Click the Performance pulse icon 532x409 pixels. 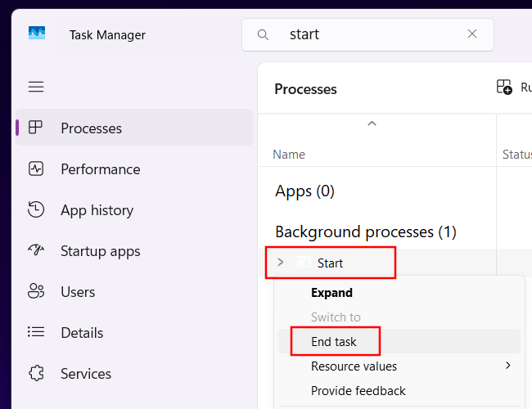[x=36, y=169]
